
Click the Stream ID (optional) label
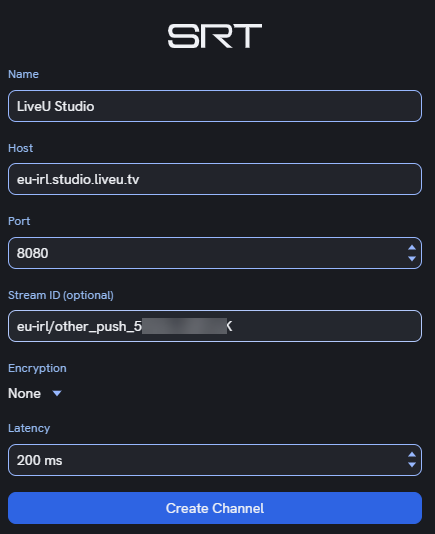point(61,295)
